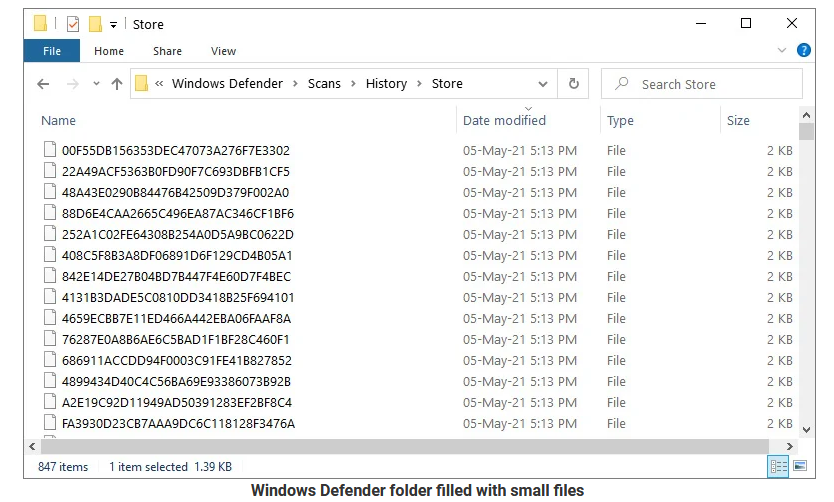Sort files by Size column

(x=738, y=121)
